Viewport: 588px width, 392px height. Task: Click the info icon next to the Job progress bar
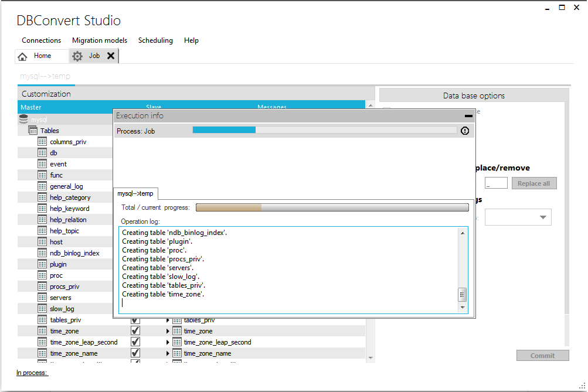[x=464, y=130]
